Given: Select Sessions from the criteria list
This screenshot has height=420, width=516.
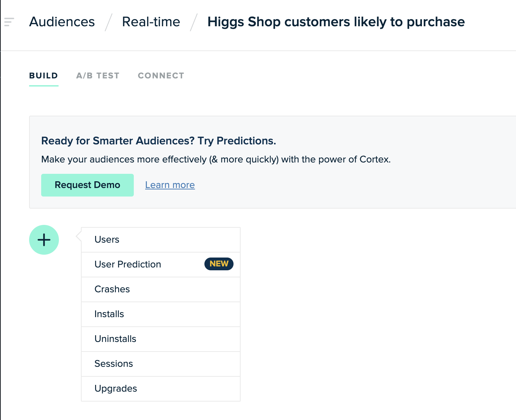Looking at the screenshot, I should [x=161, y=364].
